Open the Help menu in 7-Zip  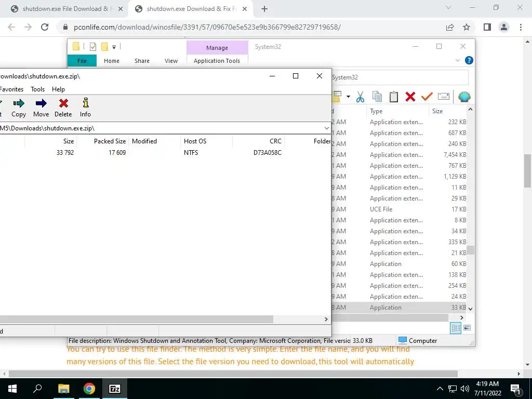[x=58, y=89]
